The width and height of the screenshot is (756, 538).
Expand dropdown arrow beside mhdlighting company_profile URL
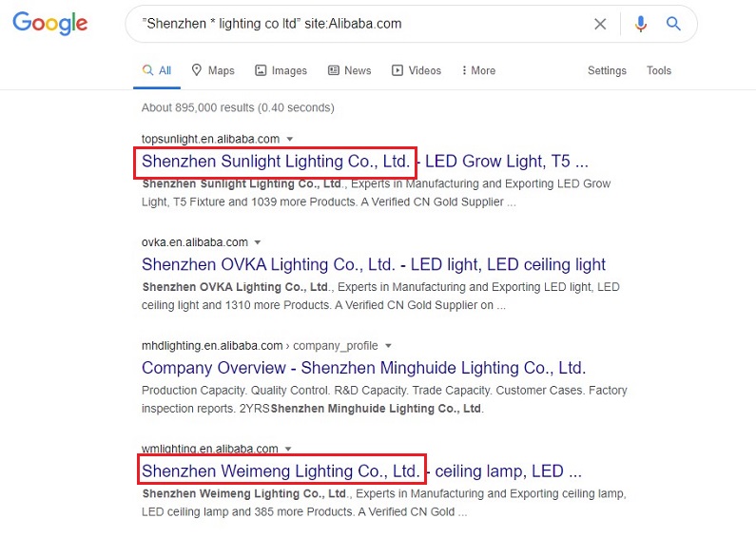(x=388, y=346)
